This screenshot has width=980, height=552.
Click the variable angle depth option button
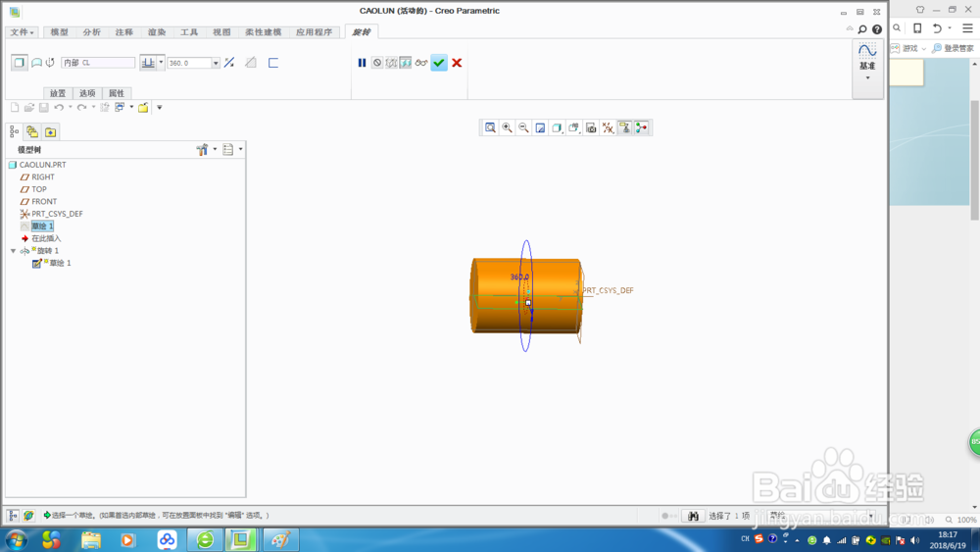pyautogui.click(x=148, y=63)
